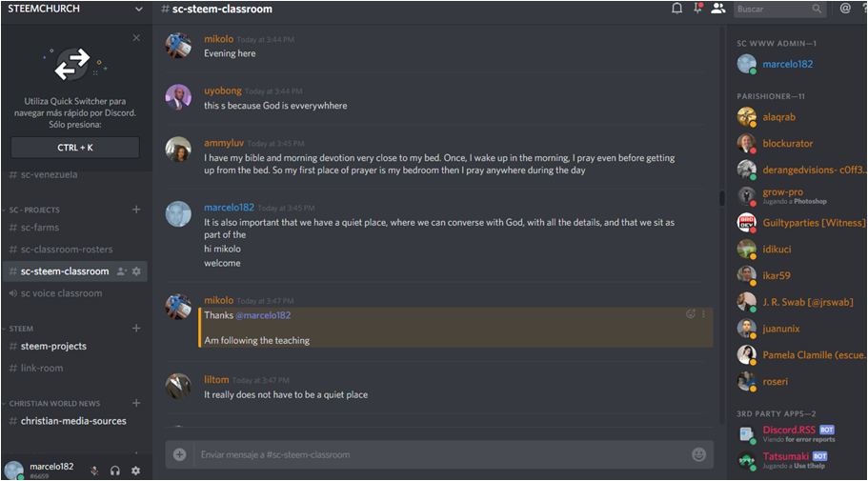Viewport: 868px width, 481px height.
Task: Toggle the member list icon
Action: [718, 9]
